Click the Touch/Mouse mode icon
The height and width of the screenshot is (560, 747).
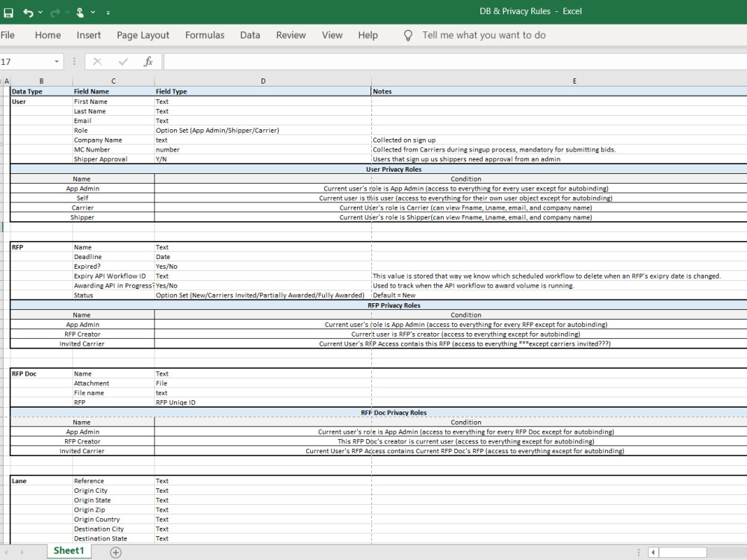point(80,13)
